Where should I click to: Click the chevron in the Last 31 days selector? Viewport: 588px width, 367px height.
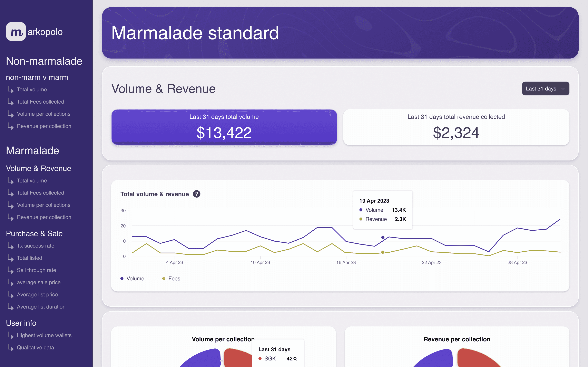click(563, 89)
